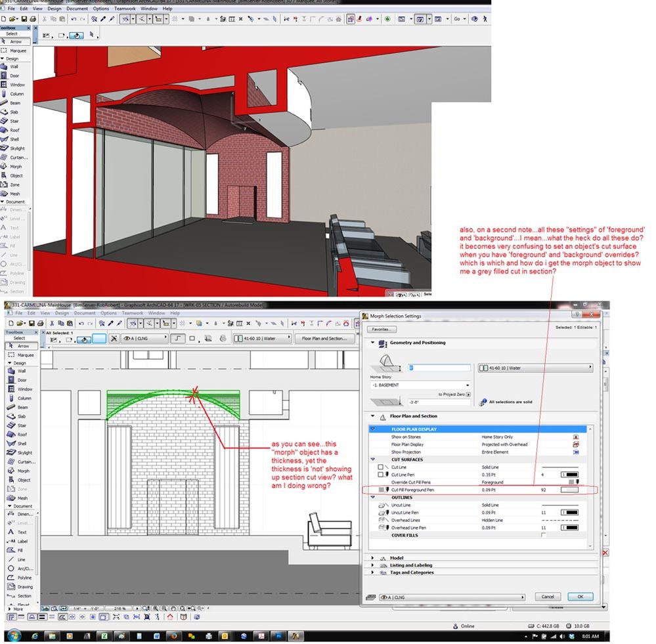
Task: Activate the Section tool in bottom window toolbox
Action: [x=22, y=596]
